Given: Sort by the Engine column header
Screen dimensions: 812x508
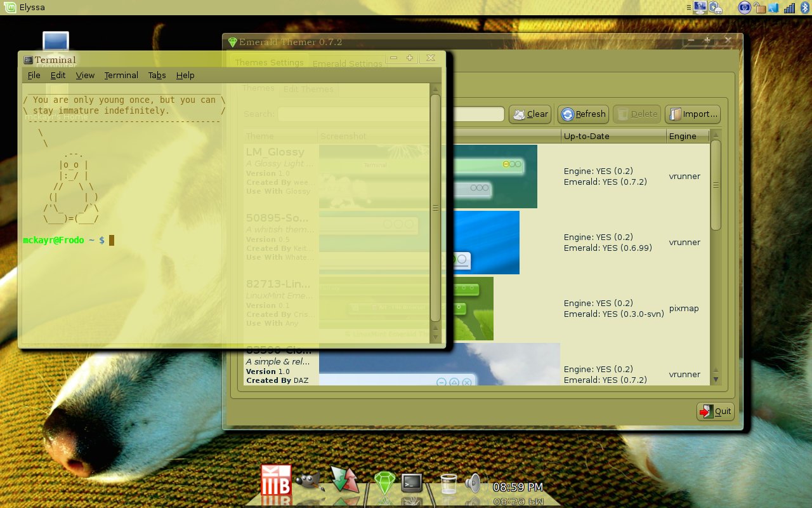Looking at the screenshot, I should (688, 136).
